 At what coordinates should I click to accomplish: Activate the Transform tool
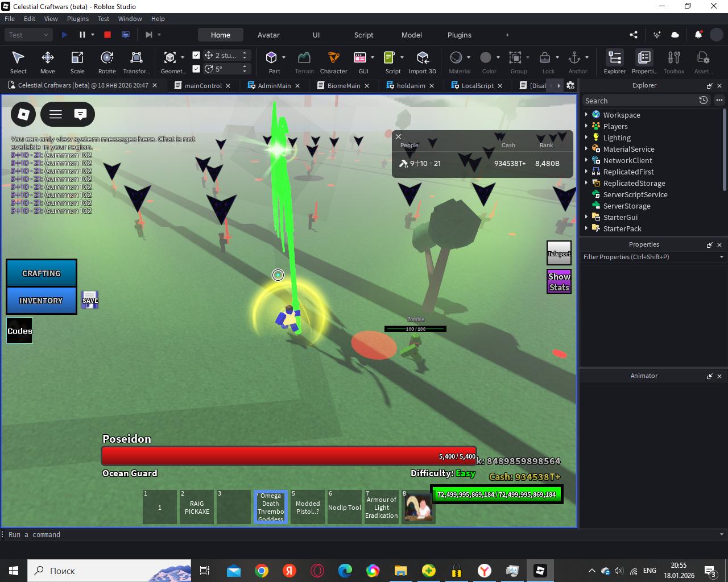tap(136, 62)
